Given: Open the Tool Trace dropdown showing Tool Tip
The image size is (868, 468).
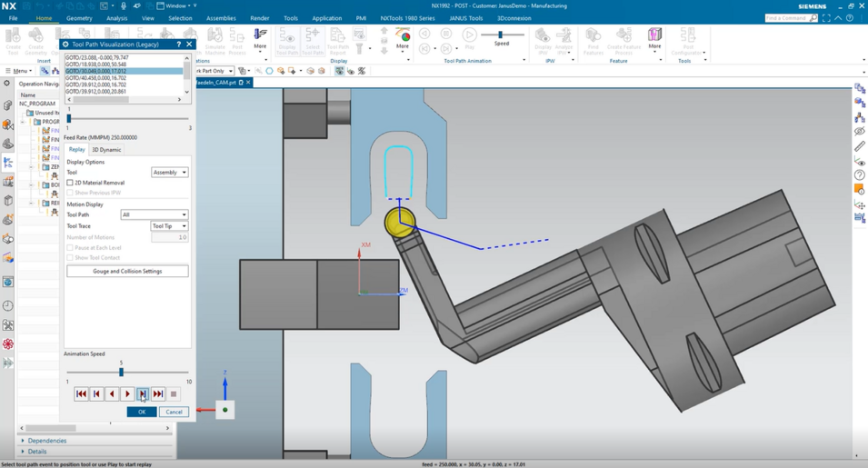Looking at the screenshot, I should pyautogui.click(x=169, y=225).
